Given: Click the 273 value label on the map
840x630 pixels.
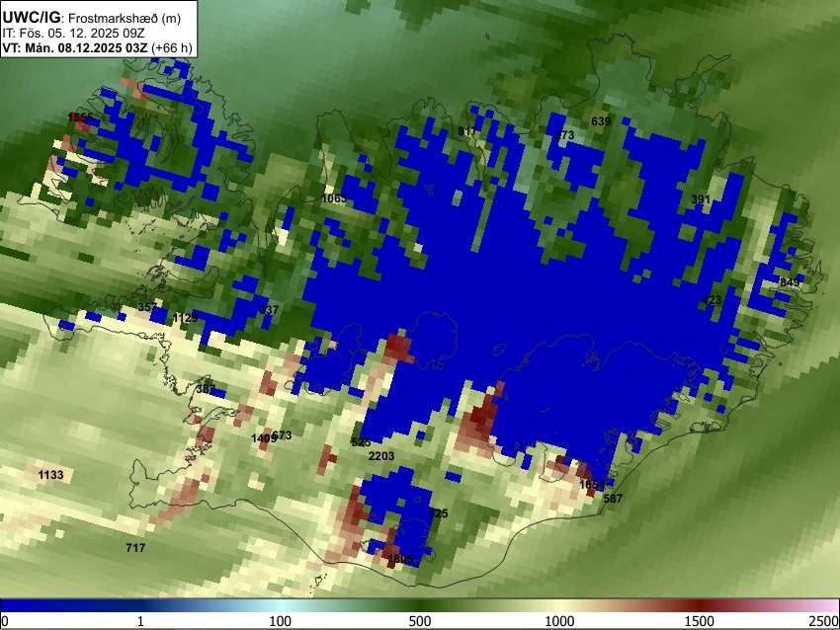Looking at the screenshot, I should (564, 135).
